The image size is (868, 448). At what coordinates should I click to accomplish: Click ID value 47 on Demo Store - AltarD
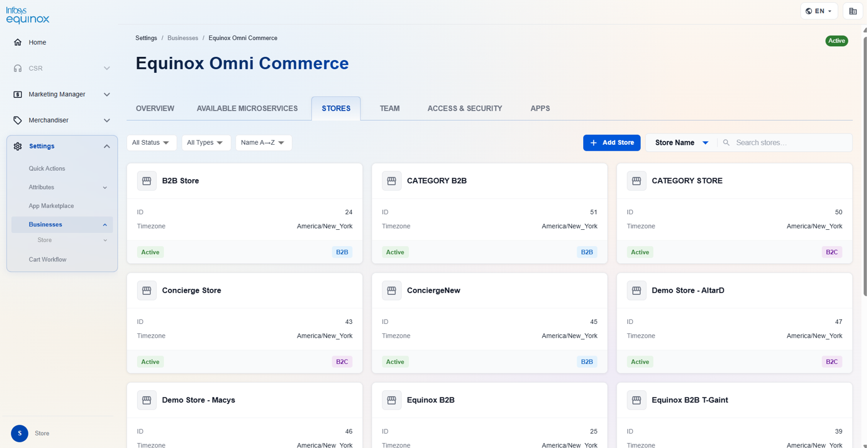[838, 322]
